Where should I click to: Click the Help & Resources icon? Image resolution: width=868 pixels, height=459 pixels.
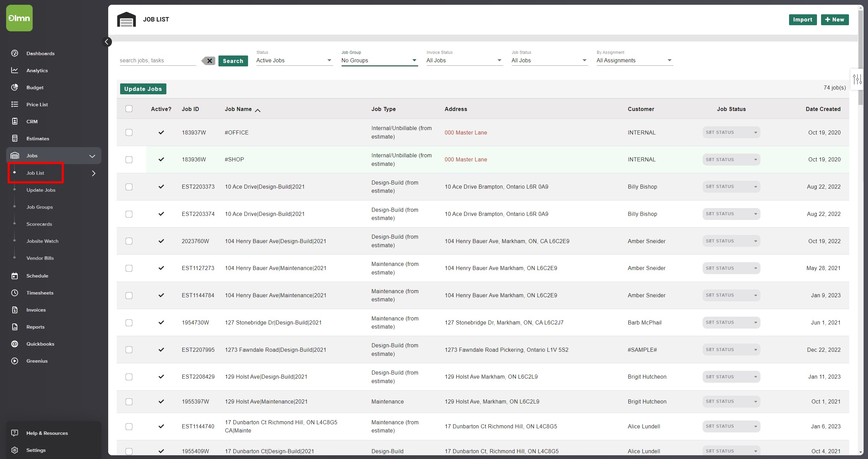click(x=15, y=433)
